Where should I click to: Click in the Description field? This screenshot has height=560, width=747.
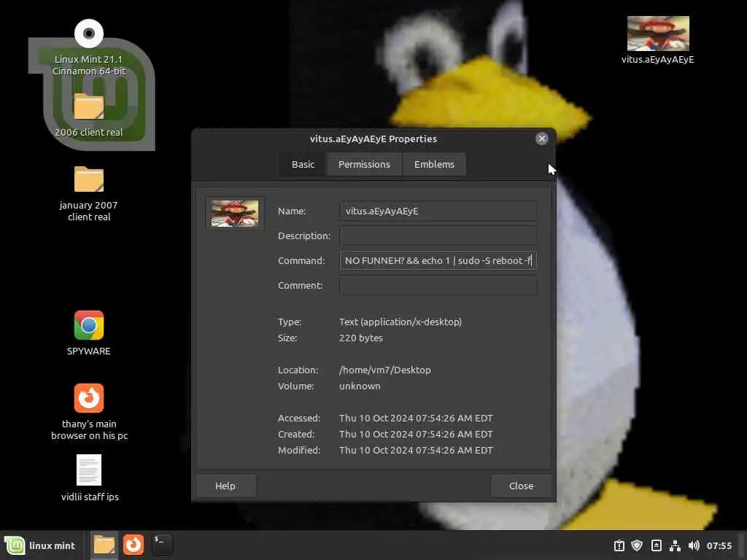[438, 236]
